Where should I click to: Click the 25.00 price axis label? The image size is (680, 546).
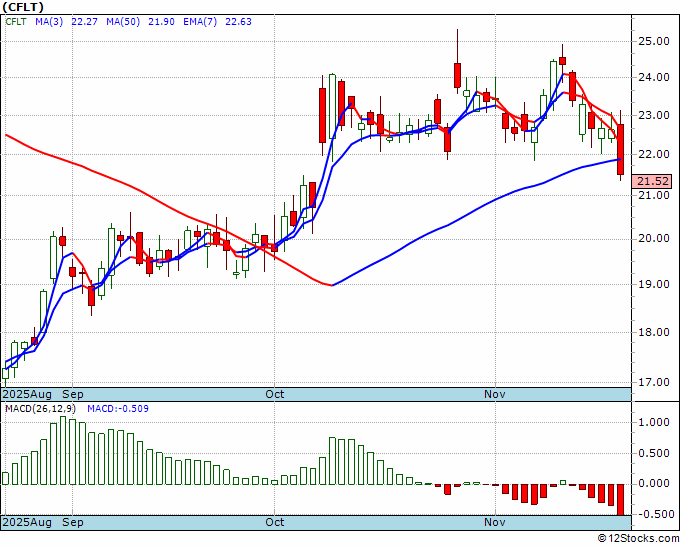click(653, 41)
